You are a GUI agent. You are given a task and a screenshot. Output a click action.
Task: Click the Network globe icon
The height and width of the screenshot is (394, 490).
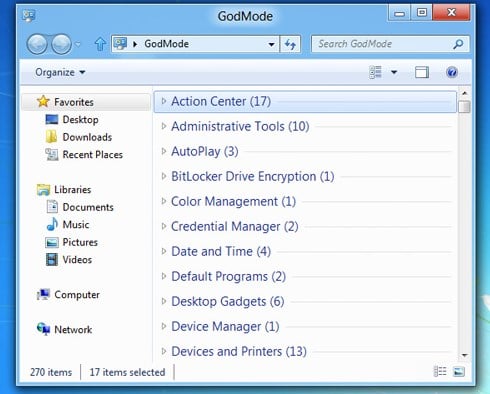pos(43,329)
